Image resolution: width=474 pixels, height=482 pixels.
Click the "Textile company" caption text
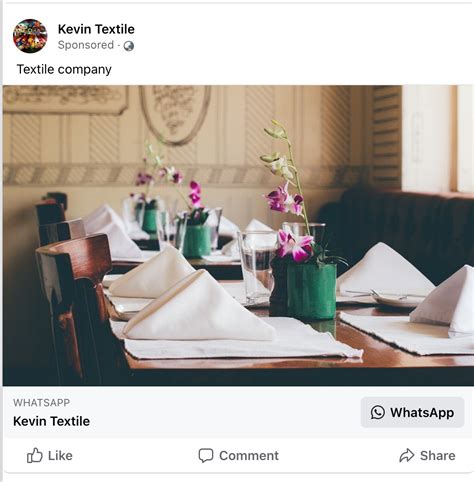point(64,69)
